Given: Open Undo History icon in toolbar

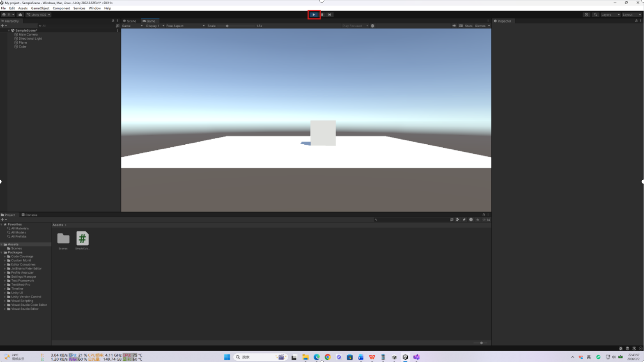Looking at the screenshot, I should point(587,15).
